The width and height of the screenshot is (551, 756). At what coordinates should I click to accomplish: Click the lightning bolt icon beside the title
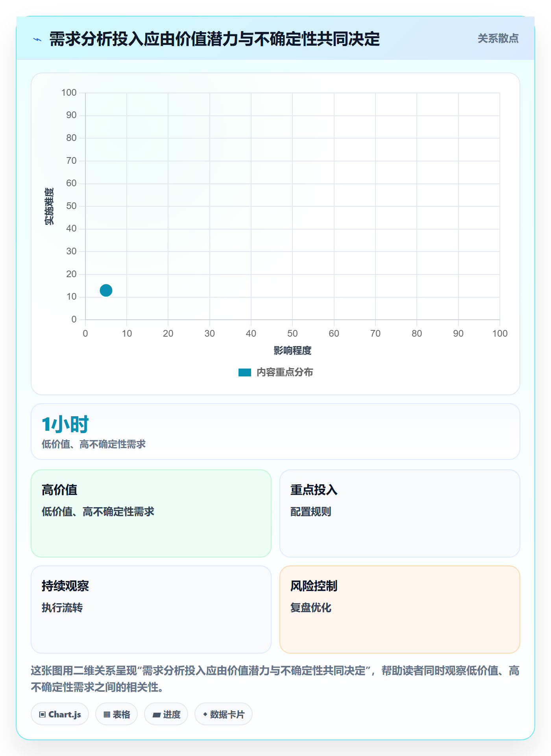(x=37, y=39)
